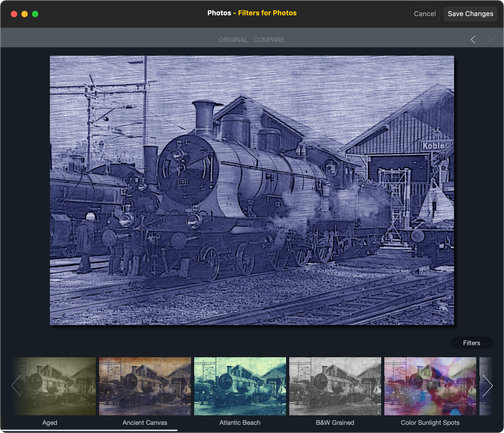Select the 'Atlantic Beach' label text
This screenshot has height=433, width=504.
pyautogui.click(x=240, y=422)
